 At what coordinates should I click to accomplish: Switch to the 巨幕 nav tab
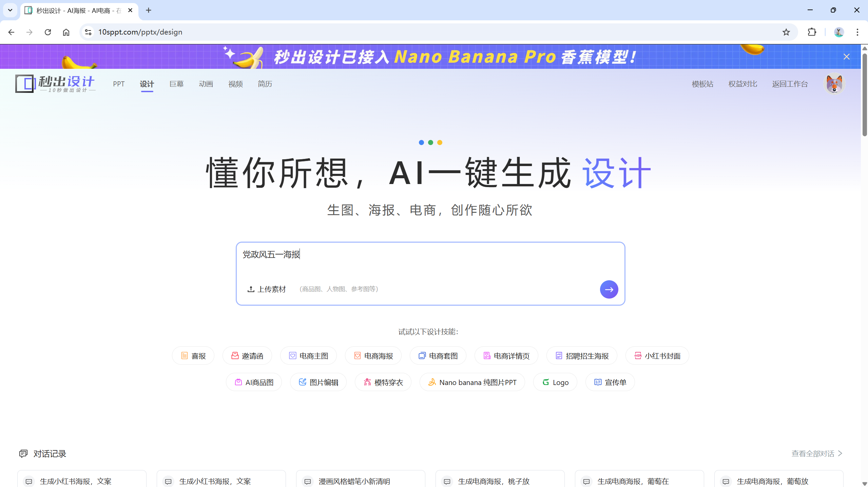pyautogui.click(x=176, y=84)
